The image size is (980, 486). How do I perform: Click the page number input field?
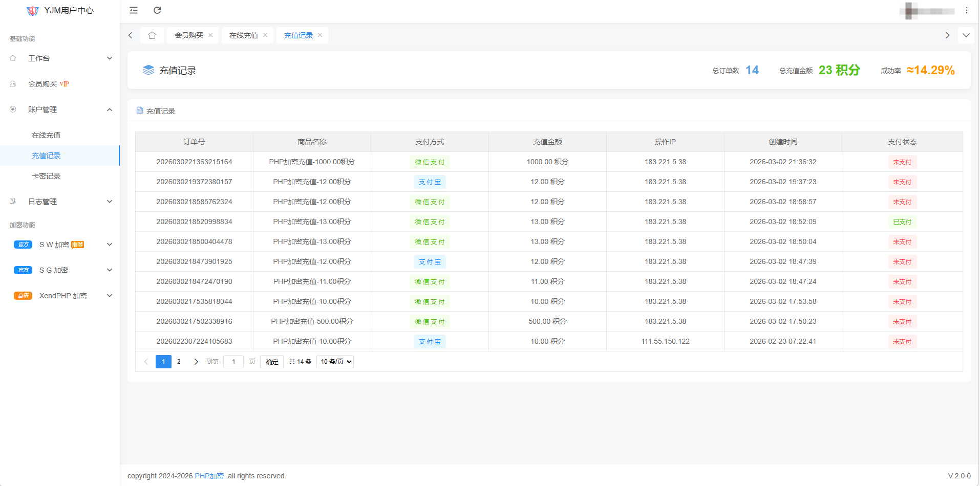point(233,362)
